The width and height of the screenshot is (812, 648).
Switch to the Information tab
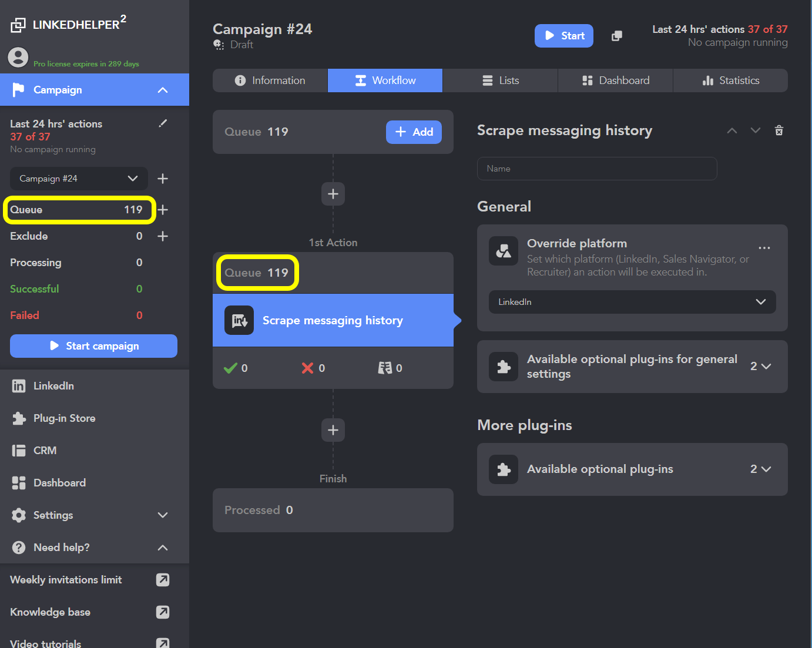[270, 80]
